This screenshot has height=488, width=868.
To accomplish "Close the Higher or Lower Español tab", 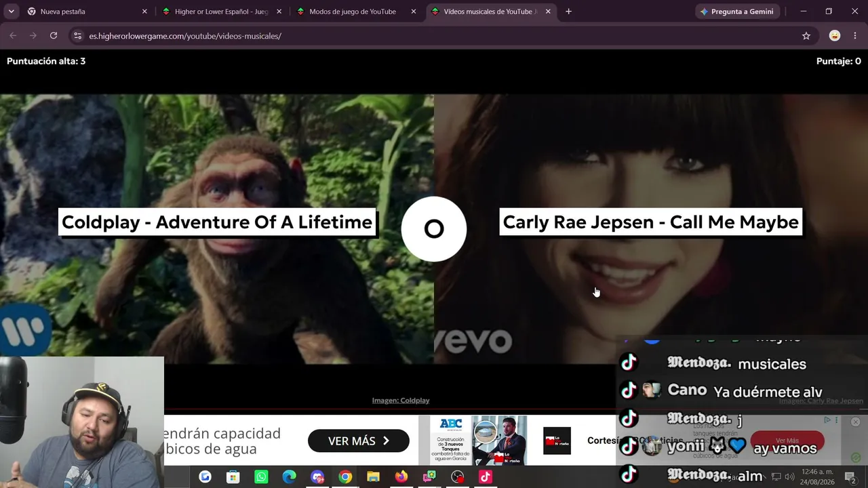I will click(x=279, y=12).
